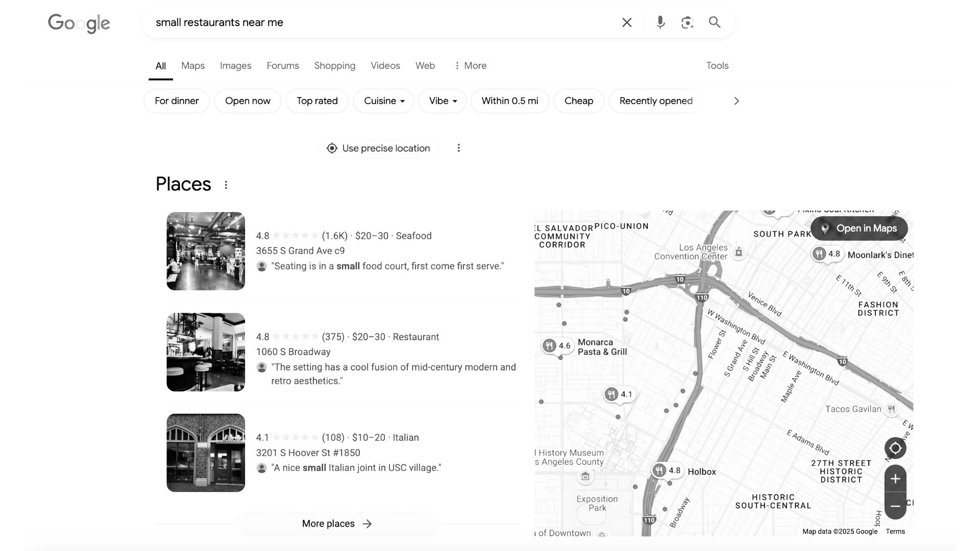Switch to the Maps tab

tap(192, 66)
